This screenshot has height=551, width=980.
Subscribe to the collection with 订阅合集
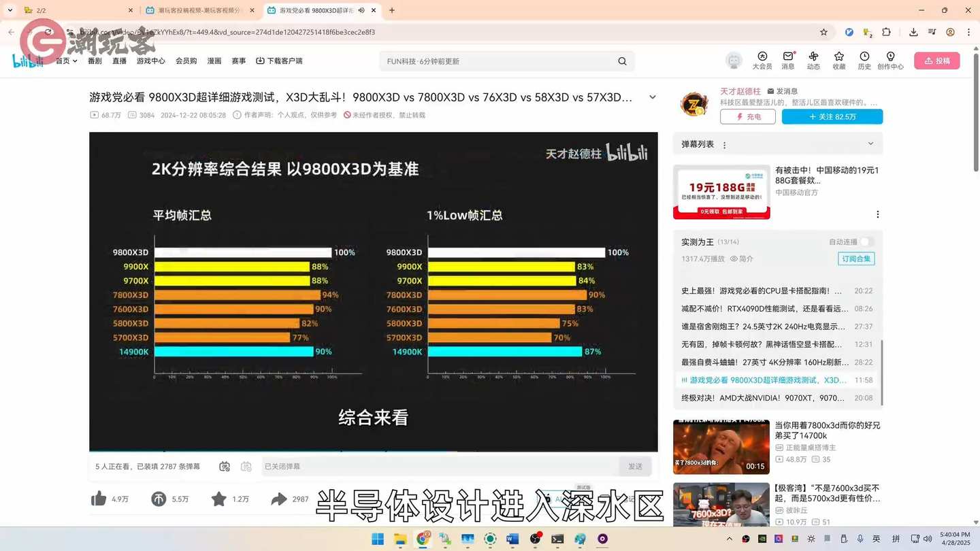(855, 258)
